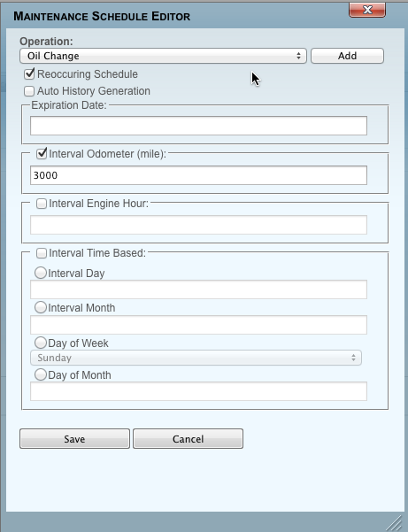Expand the Sunday day-of-week dropdown

[196, 358]
